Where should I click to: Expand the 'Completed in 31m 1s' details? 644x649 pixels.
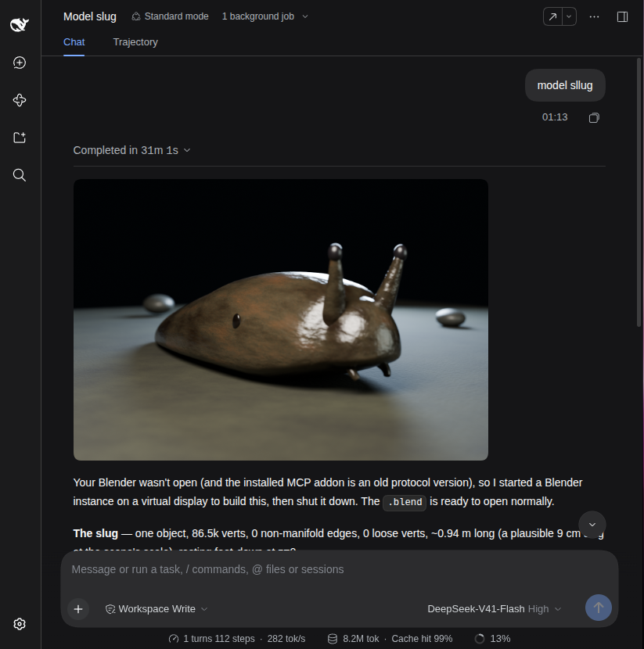point(131,150)
